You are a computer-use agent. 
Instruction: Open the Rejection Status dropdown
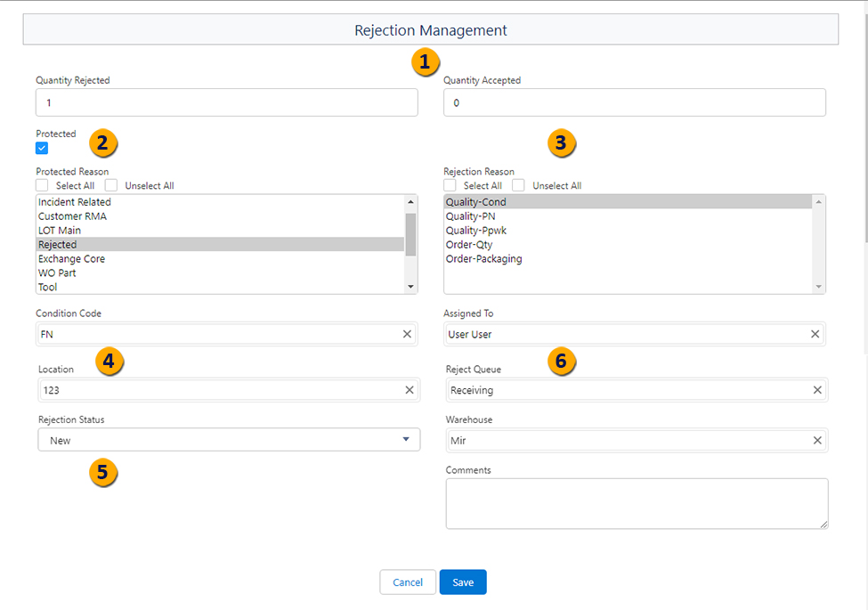coord(228,440)
